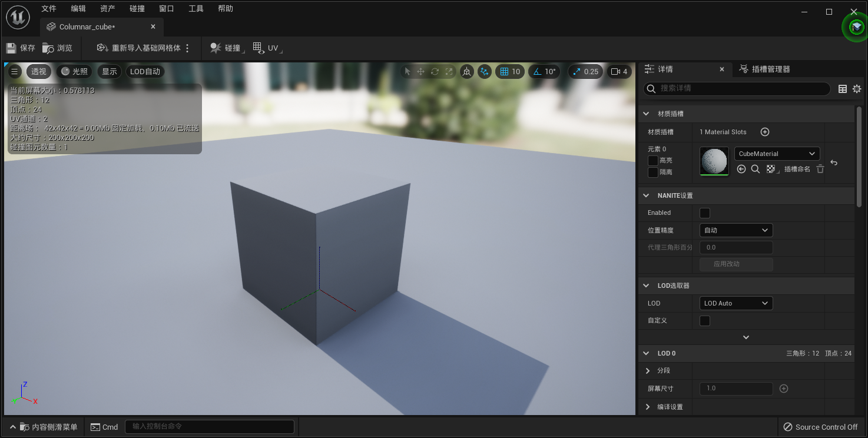Image resolution: width=868 pixels, height=438 pixels.
Task: Click the Browse (浏览) content icon
Action: (x=48, y=48)
